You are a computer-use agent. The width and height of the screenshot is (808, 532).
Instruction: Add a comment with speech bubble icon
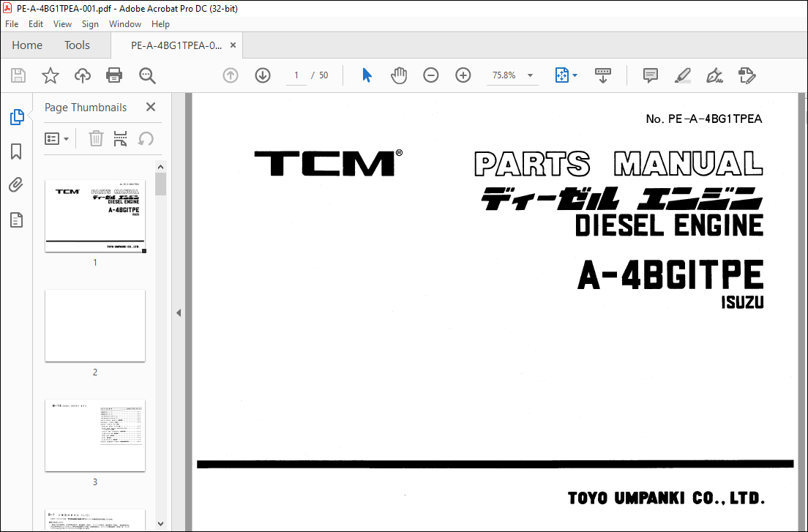coord(651,75)
